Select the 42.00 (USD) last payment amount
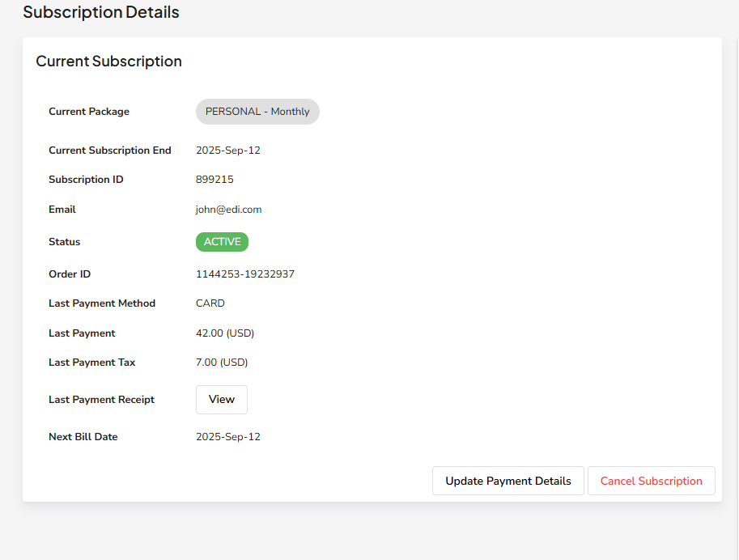The image size is (739, 560). 224,333
